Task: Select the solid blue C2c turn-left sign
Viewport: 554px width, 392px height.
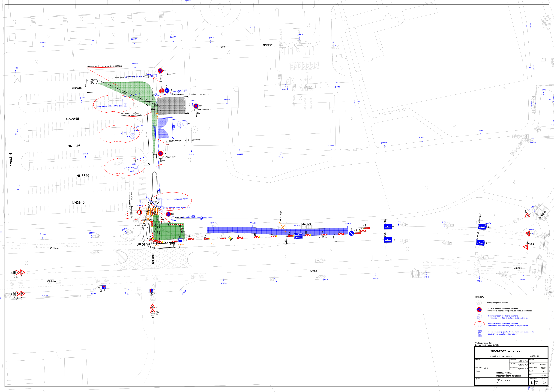Action: coord(167,91)
